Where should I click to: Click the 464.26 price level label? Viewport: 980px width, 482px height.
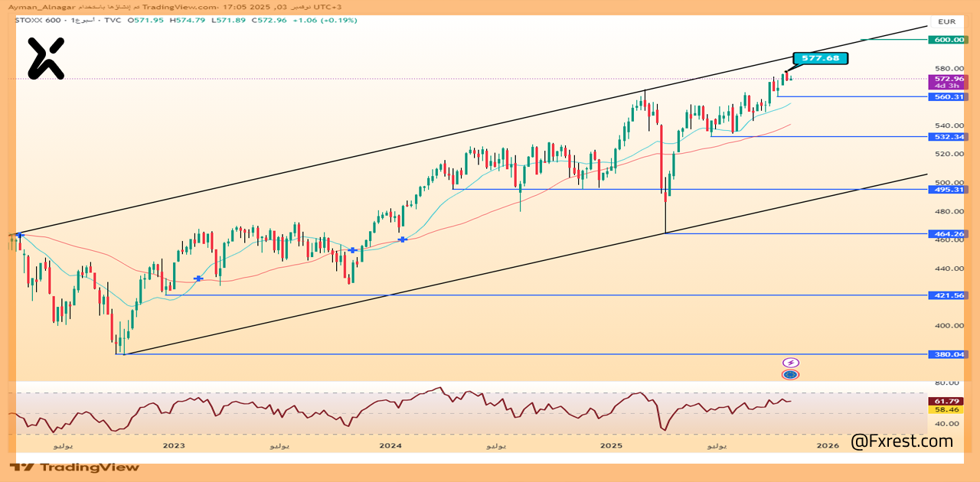(x=946, y=234)
